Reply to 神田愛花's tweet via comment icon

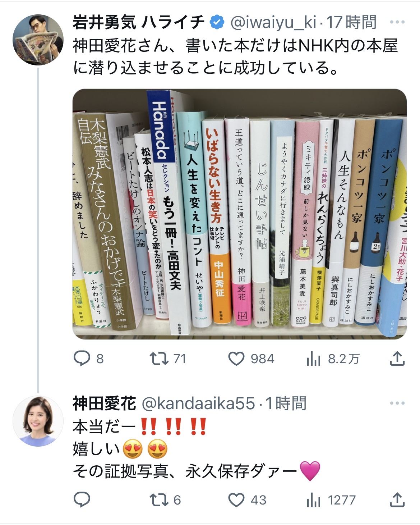click(x=82, y=500)
